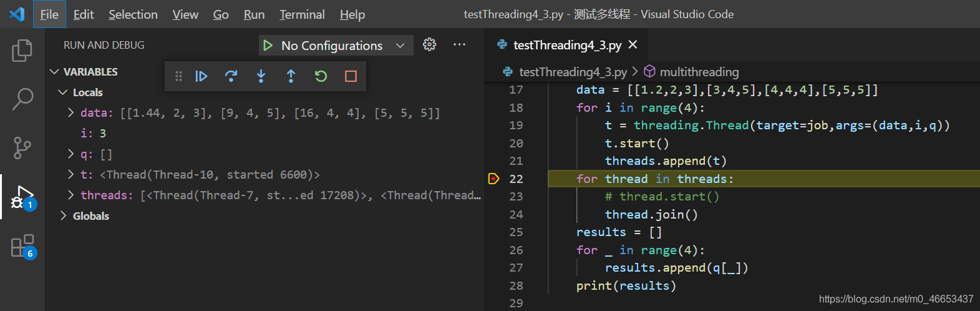Click the VS Code logo icon
The image size is (980, 311).
tap(17, 14)
